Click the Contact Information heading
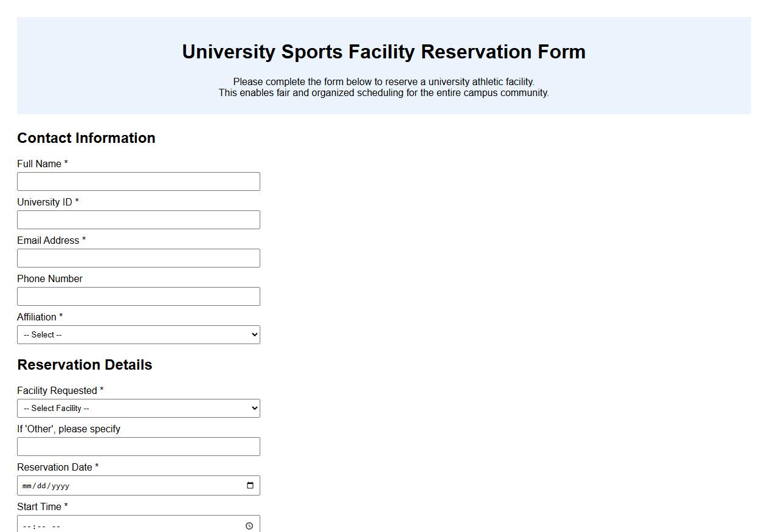The image size is (768, 532). coord(86,138)
